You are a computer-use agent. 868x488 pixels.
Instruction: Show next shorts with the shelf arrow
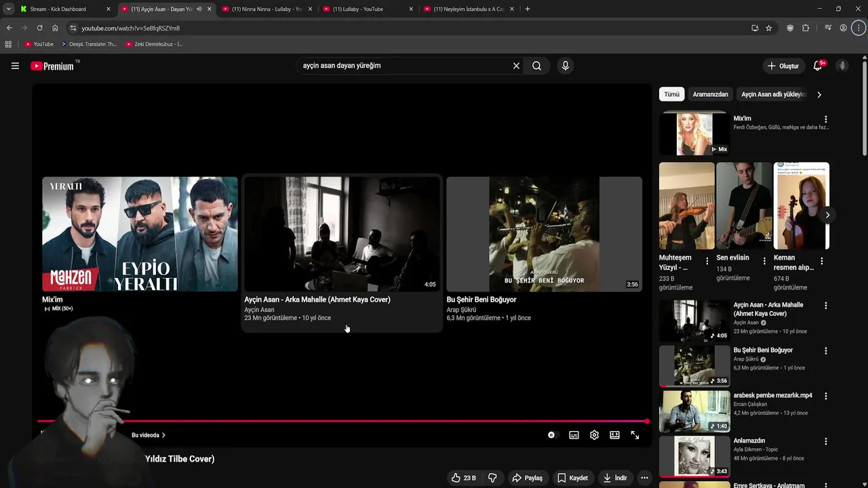827,216
